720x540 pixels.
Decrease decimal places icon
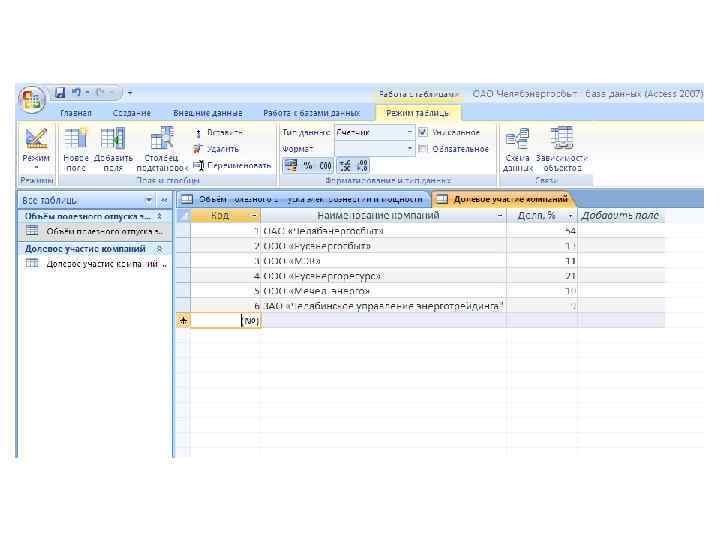point(362,165)
